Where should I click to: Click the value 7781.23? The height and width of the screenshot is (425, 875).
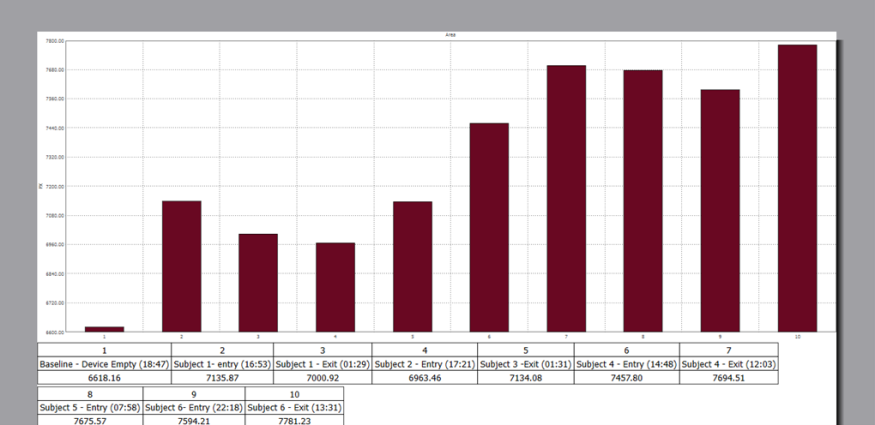point(294,421)
